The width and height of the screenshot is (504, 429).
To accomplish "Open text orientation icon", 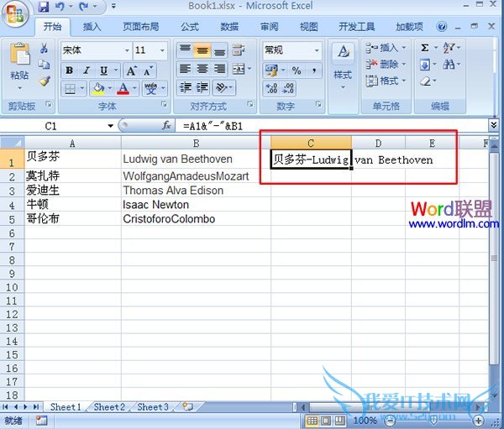I will (x=222, y=87).
